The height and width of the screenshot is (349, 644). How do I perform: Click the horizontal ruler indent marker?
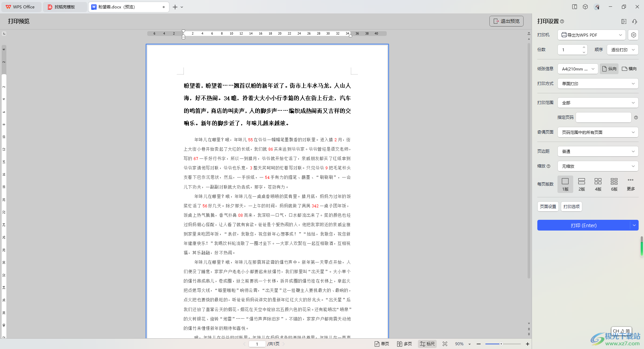[x=183, y=34]
